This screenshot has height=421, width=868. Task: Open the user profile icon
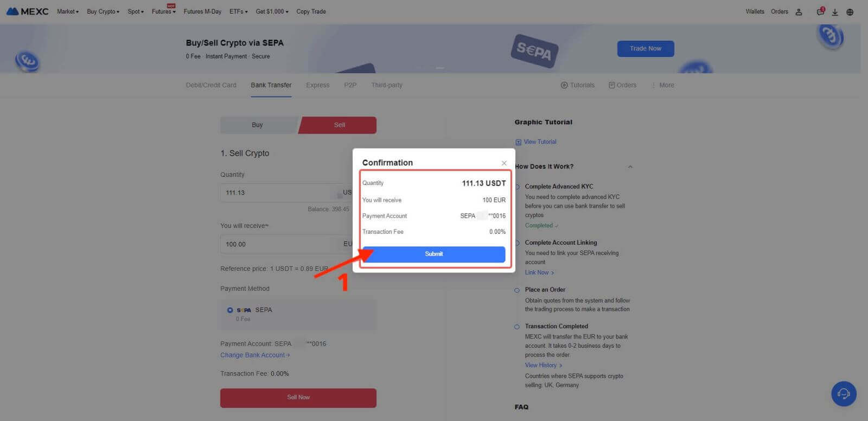(799, 12)
